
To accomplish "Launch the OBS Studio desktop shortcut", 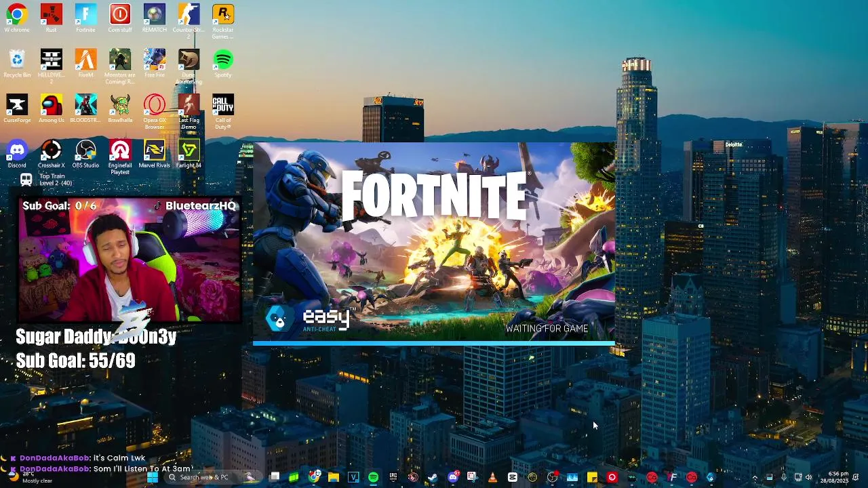I will 85,154.
